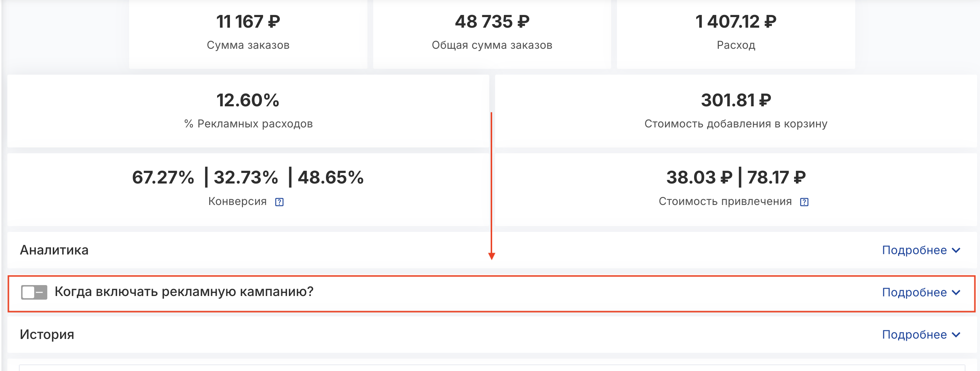Expand the Аналитика section via its chevron
The image size is (980, 371).
[956, 250]
